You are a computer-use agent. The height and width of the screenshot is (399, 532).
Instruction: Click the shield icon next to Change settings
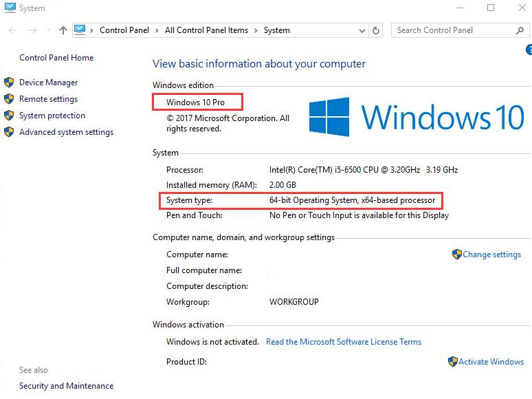(x=457, y=254)
